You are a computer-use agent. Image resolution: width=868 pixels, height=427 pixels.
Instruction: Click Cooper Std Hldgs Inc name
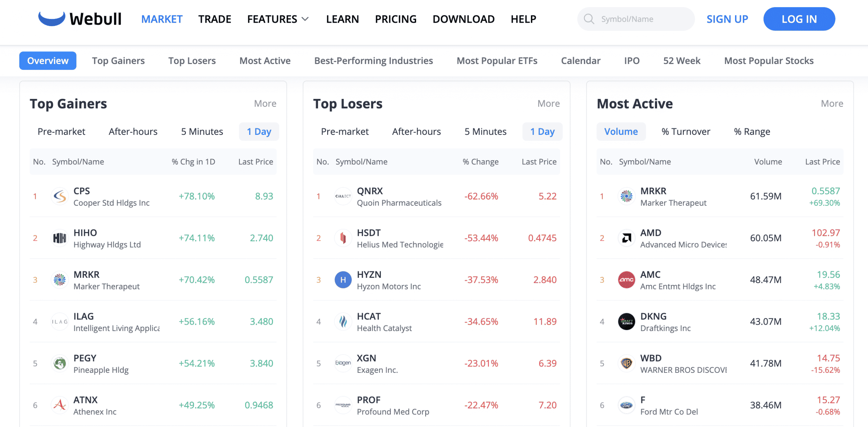point(112,203)
